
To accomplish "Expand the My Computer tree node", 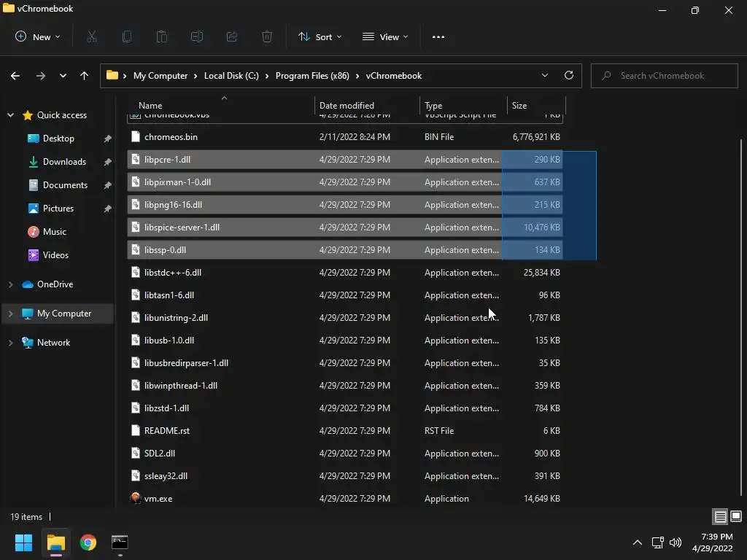I will [10, 314].
